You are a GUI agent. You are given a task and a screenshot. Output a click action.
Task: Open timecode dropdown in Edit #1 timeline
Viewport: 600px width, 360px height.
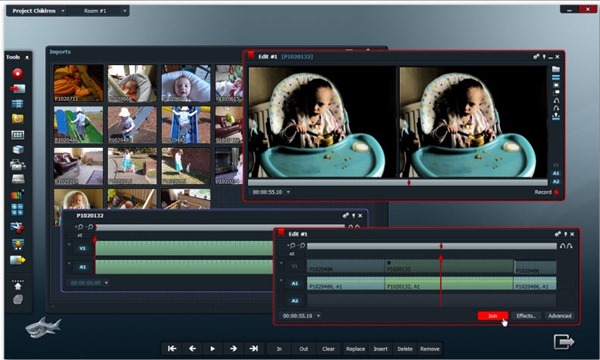coord(318,316)
